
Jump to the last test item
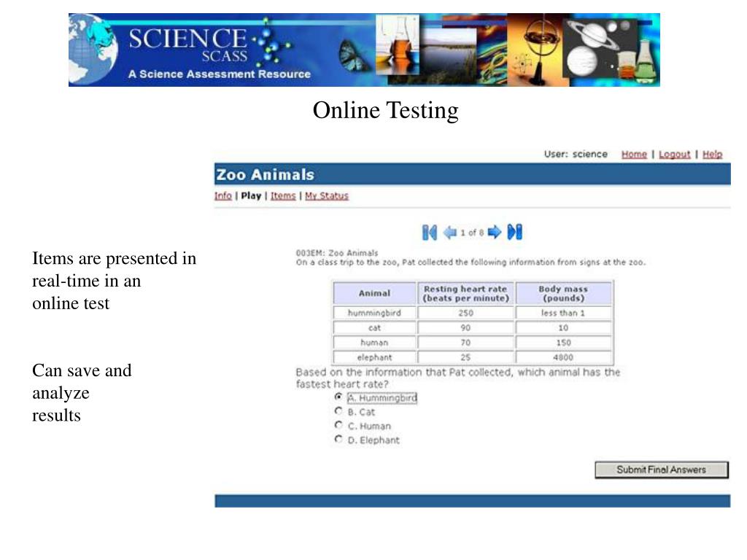coord(515,232)
